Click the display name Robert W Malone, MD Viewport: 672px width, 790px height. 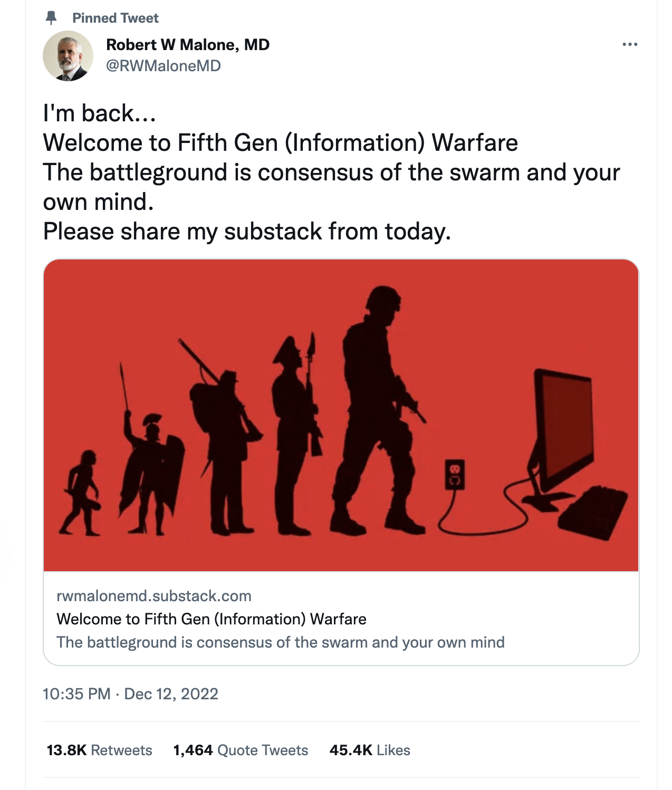point(188,45)
